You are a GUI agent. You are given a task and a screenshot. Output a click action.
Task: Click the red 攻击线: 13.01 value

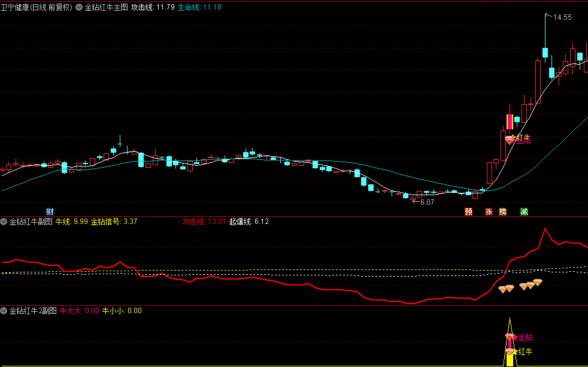pyautogui.click(x=204, y=222)
